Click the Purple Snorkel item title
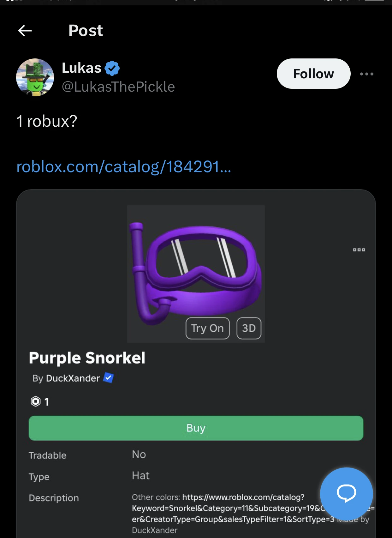The image size is (392, 538). pyautogui.click(x=87, y=358)
